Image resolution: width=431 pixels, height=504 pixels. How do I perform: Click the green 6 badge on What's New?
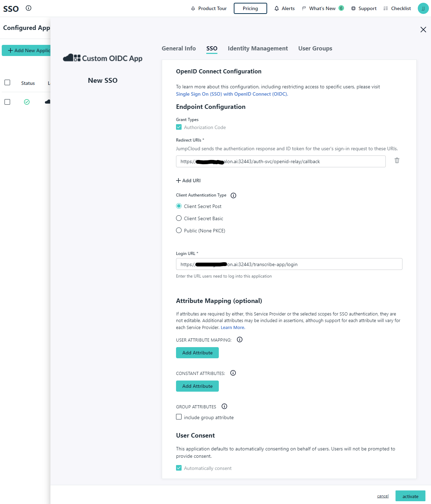click(341, 8)
